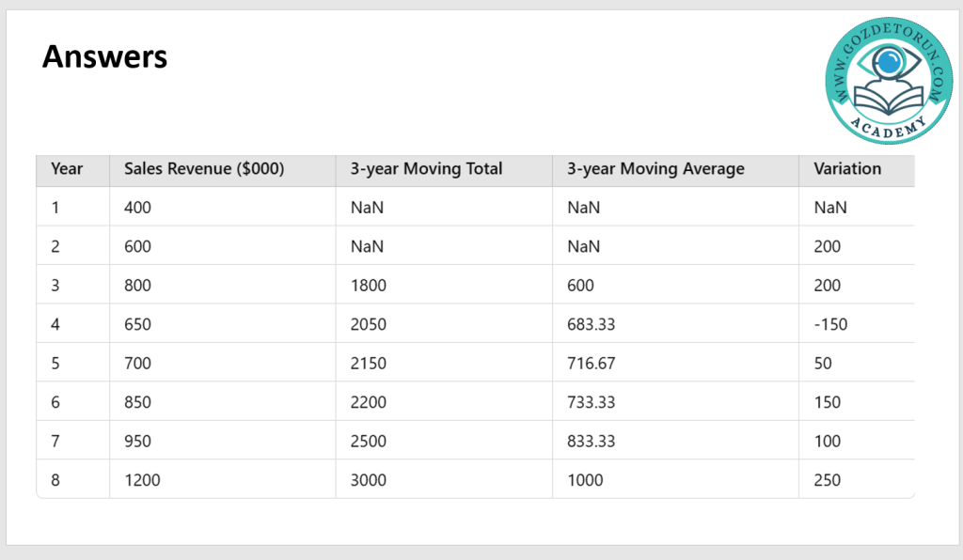Click the 1200 sales revenue cell
Viewport: 963px width, 560px height.
142,480
